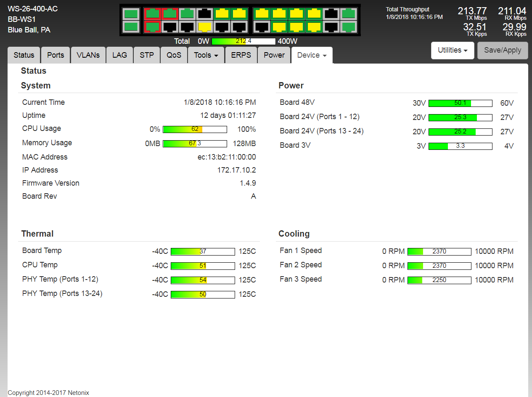The image size is (532, 397).
Task: Switch to the Power tab
Action: click(x=274, y=55)
